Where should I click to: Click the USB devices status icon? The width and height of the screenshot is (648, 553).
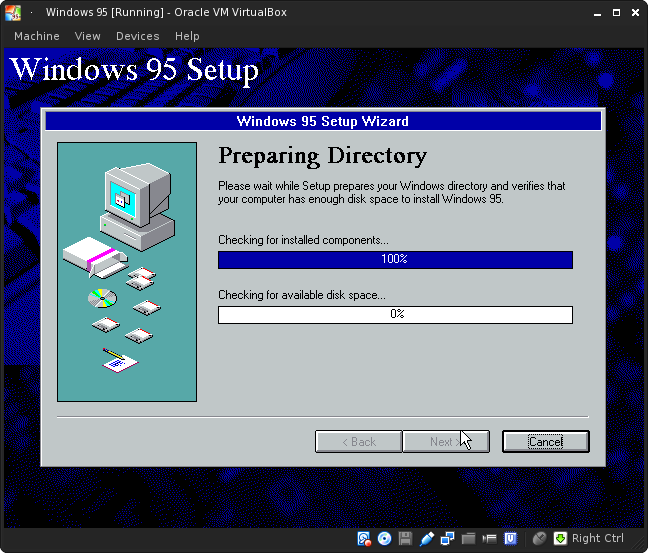(x=426, y=539)
